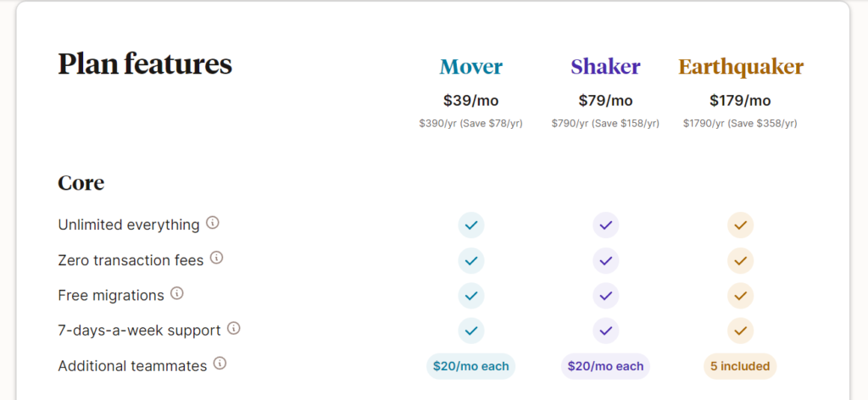This screenshot has width=868, height=400.
Task: Click Mover checkmark for Unlimited everything
Action: (x=471, y=225)
